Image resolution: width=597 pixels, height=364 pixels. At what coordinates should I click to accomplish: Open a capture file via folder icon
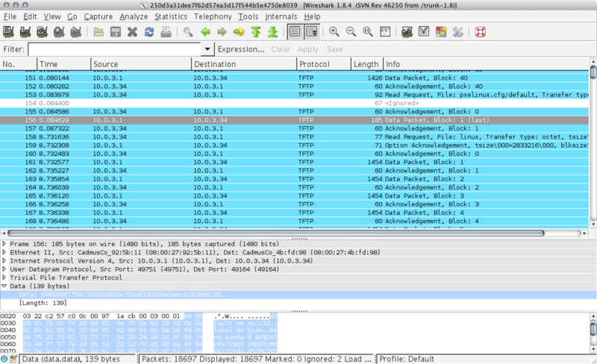pyautogui.click(x=99, y=32)
